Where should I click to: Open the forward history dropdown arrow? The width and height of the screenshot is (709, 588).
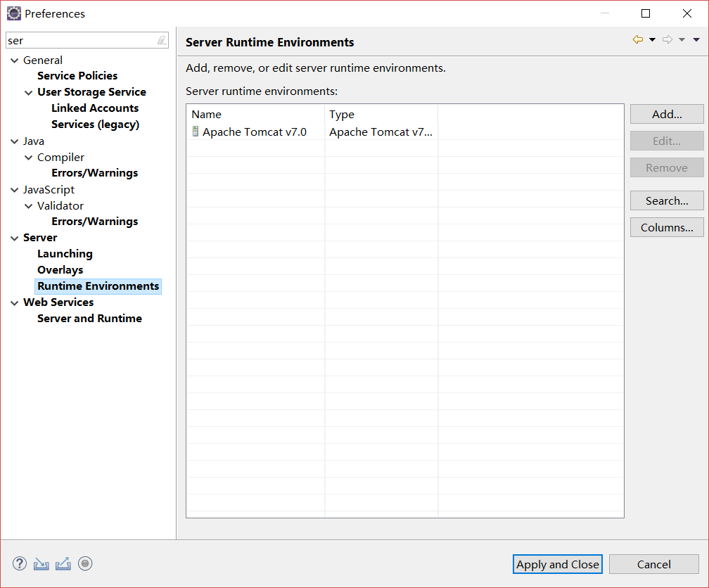point(682,40)
